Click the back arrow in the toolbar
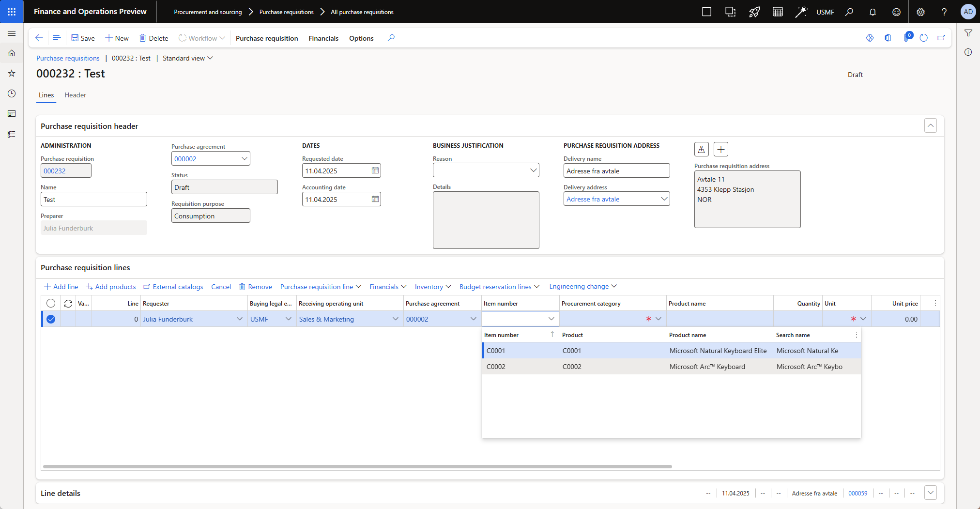Viewport: 980px width, 509px height. click(39, 38)
